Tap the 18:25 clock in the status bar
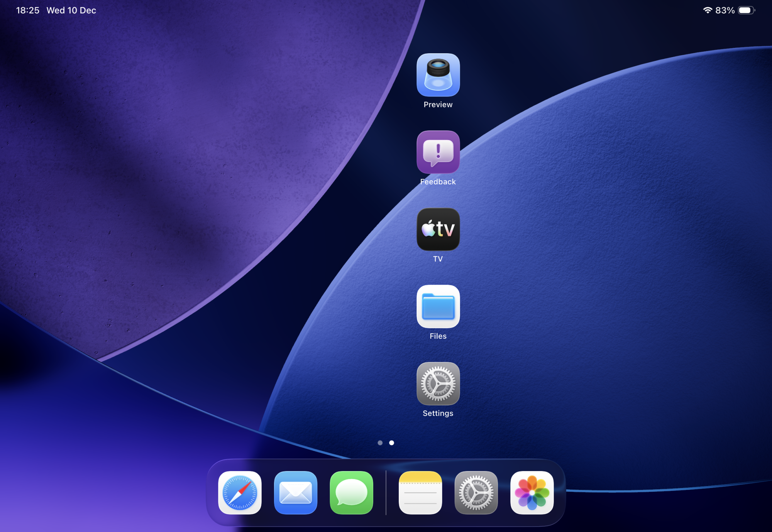This screenshot has height=532, width=772. click(x=28, y=10)
